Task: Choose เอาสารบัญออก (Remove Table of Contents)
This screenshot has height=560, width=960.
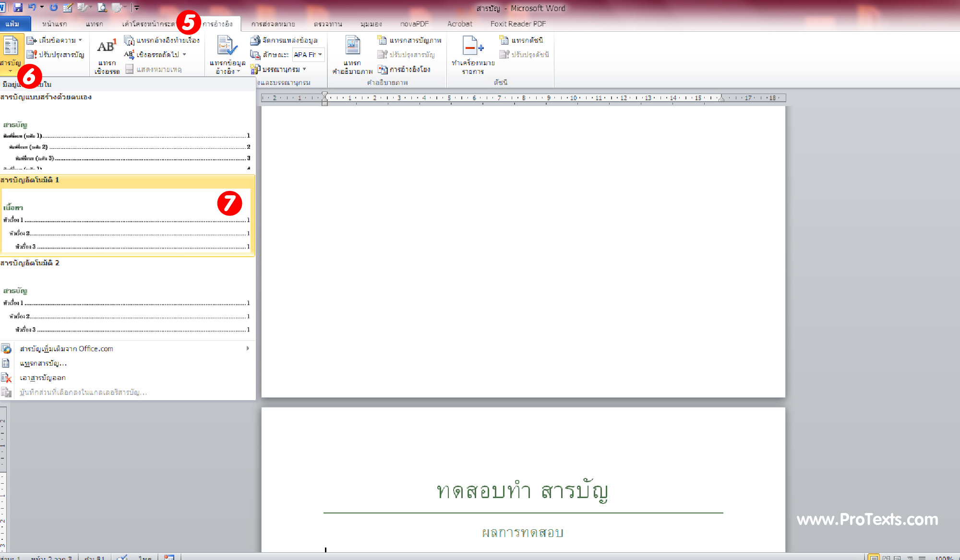Action: [x=127, y=378]
